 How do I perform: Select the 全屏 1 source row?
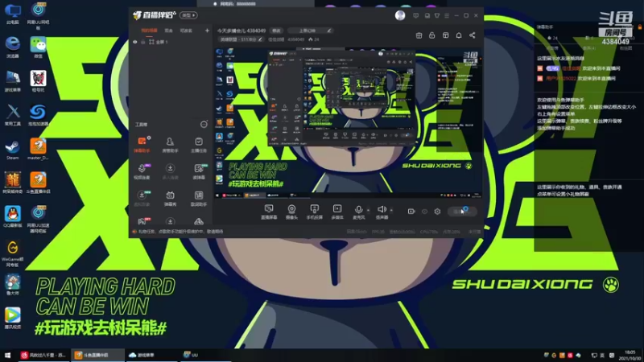click(x=171, y=42)
